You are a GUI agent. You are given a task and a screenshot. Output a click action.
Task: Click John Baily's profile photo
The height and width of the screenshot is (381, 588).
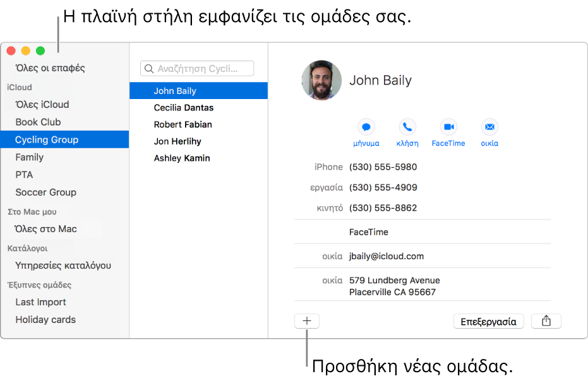321,81
